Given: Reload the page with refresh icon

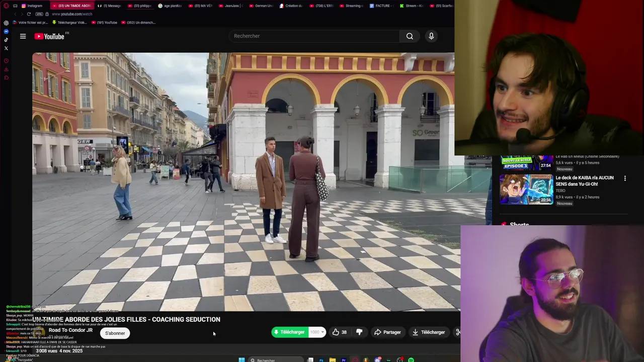Looking at the screenshot, I should (x=29, y=14).
